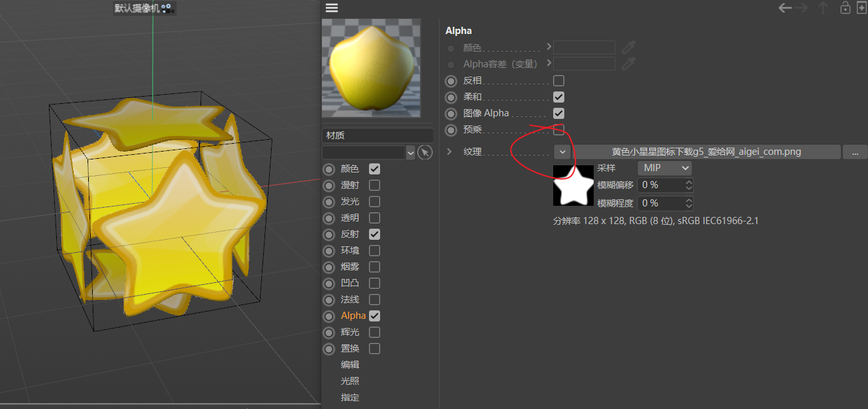
Task: Click the browse '...' button beside texture file
Action: click(x=855, y=152)
